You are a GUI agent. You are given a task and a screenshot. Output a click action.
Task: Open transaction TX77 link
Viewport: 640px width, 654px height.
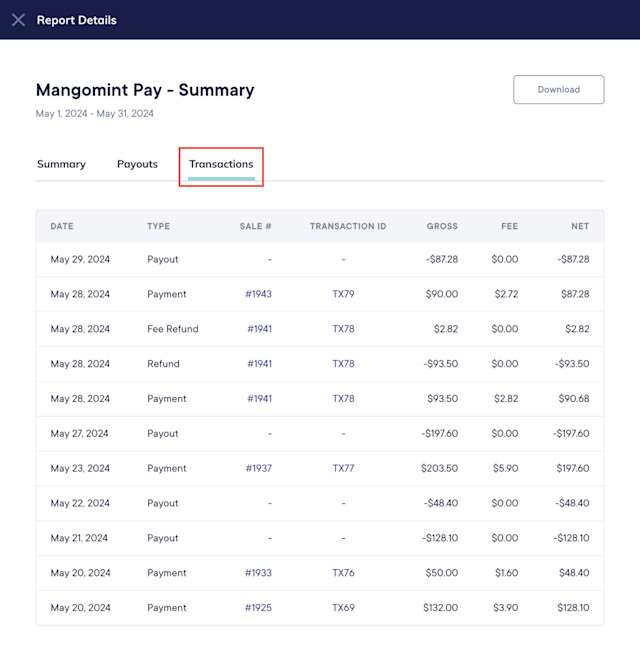[x=343, y=468]
